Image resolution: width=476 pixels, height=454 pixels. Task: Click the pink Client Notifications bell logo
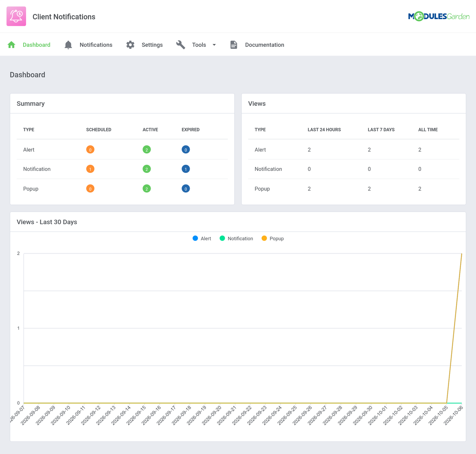point(16,16)
